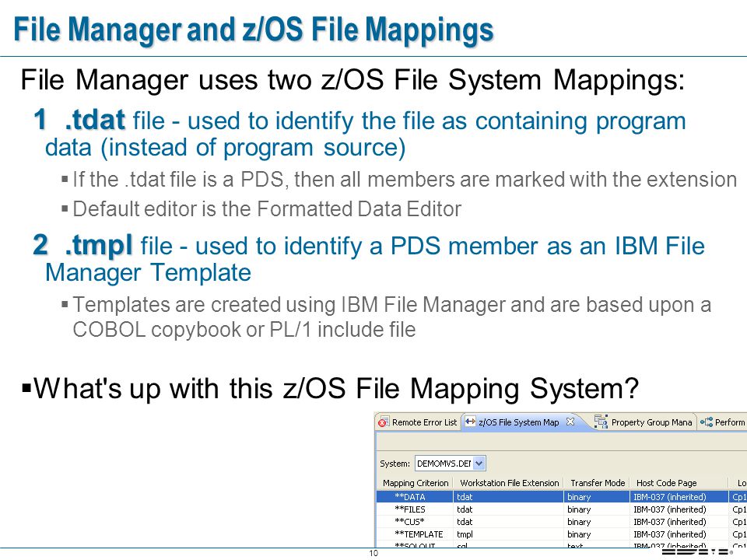
Task: Select the **FILES mapping row
Action: point(562,509)
